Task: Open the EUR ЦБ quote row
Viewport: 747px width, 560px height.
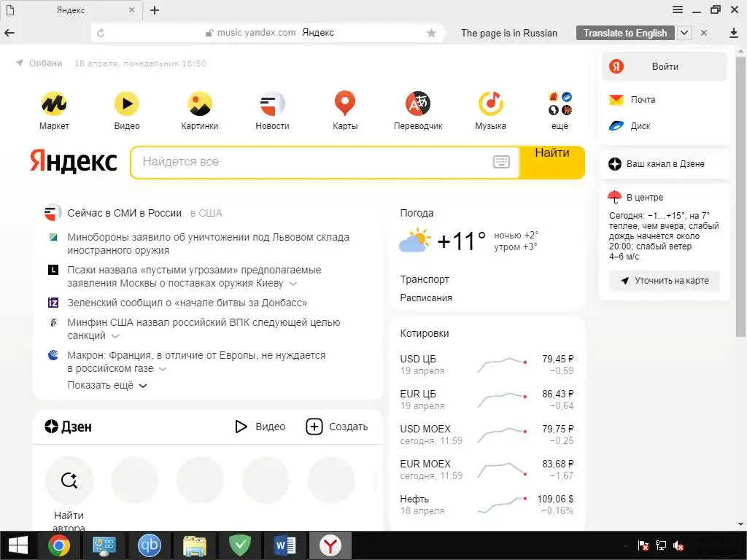Action: coord(487,400)
